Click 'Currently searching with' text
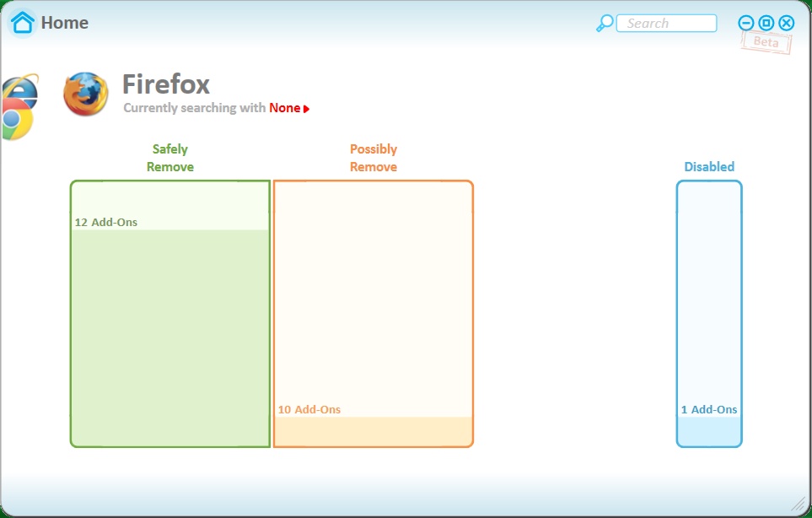812x518 pixels. click(195, 108)
